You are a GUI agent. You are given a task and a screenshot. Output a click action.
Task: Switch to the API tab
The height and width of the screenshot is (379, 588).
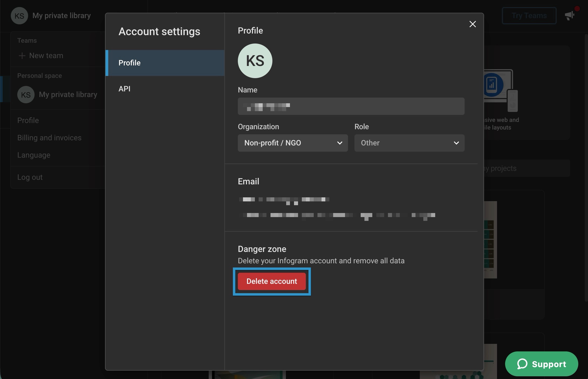tap(125, 89)
